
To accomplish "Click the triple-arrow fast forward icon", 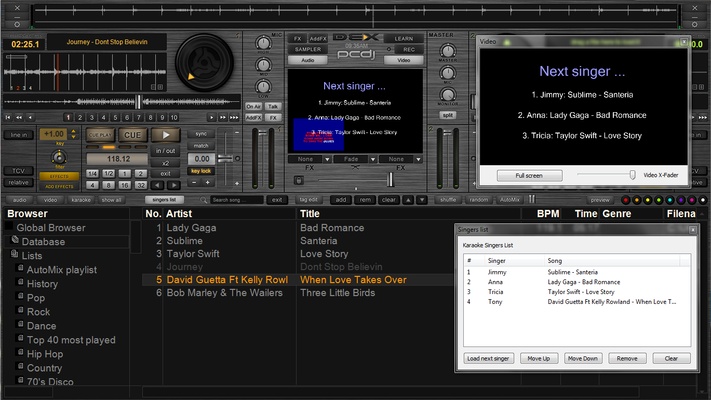I will click(x=234, y=117).
